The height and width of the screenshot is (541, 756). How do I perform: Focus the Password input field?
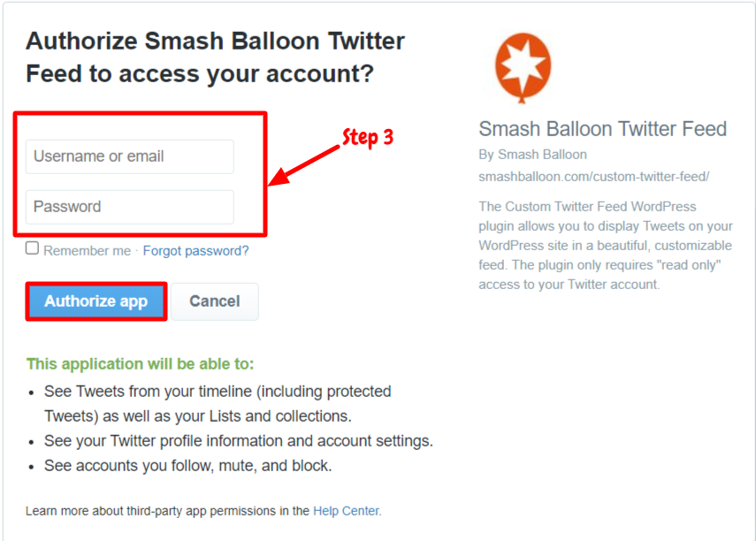coord(130,207)
